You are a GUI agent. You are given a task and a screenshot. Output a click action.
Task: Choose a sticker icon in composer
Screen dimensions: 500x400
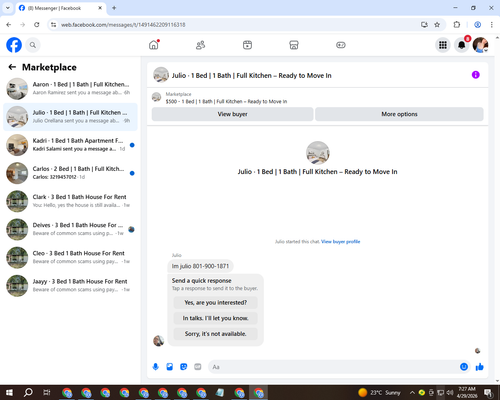point(184,367)
